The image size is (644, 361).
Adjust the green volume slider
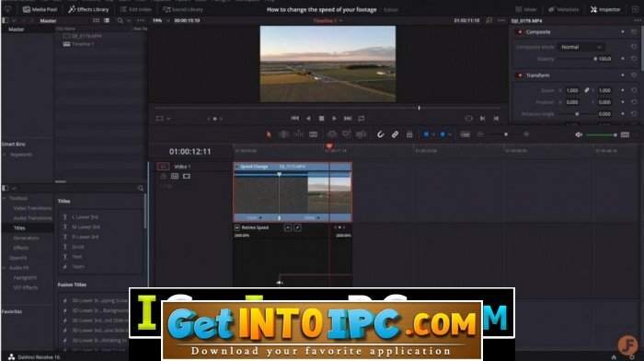[x=602, y=134]
